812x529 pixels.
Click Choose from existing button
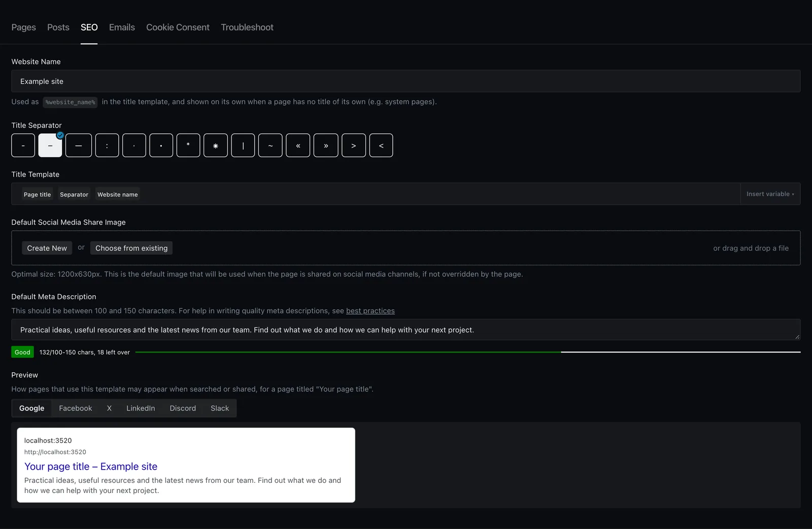pos(131,248)
